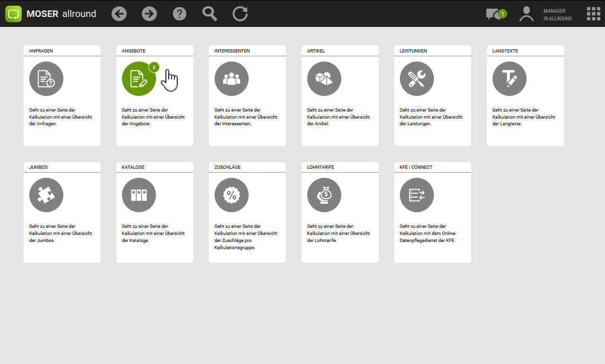Go forward with the right arrow button
Viewport: 605px width, 364px height.
tap(149, 14)
